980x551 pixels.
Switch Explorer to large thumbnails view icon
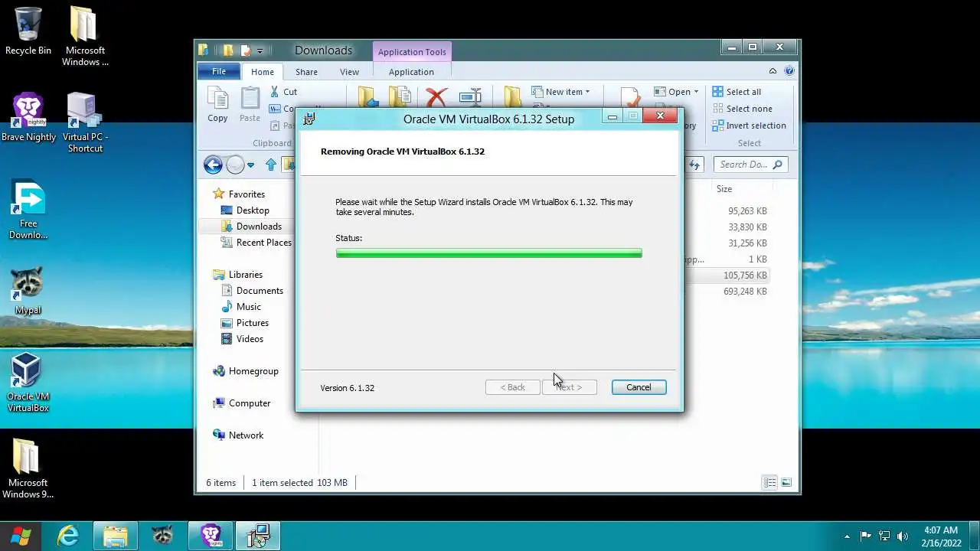point(786,483)
